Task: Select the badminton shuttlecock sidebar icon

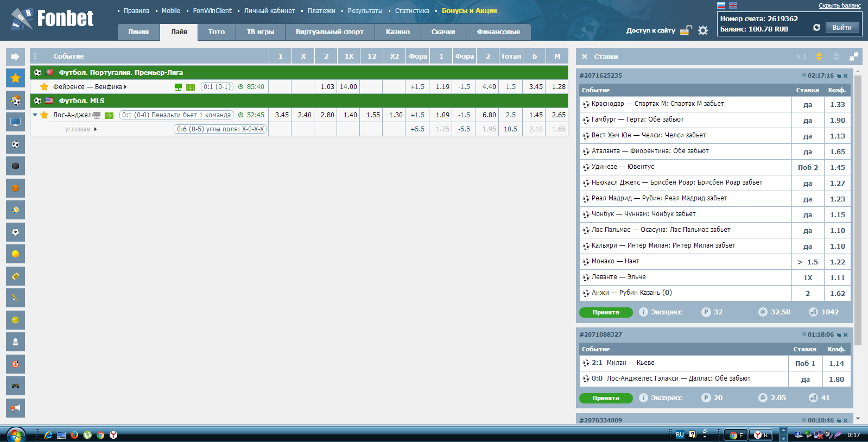Action: (x=15, y=342)
